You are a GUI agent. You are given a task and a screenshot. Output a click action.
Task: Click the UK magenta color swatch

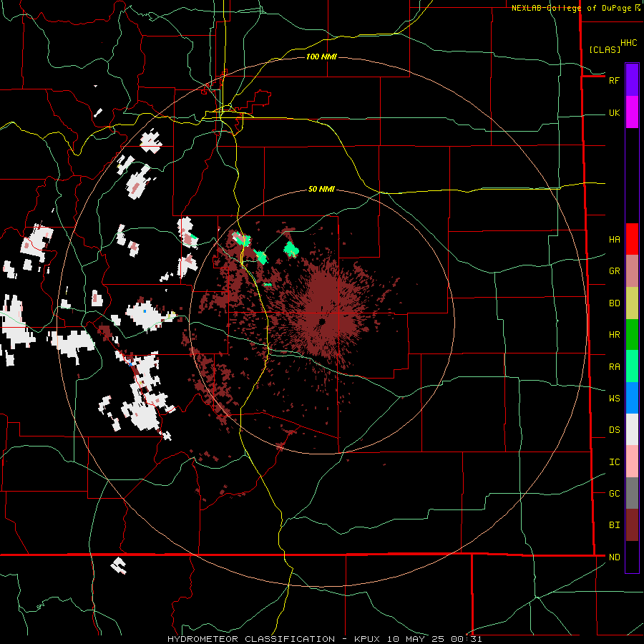coord(632,112)
